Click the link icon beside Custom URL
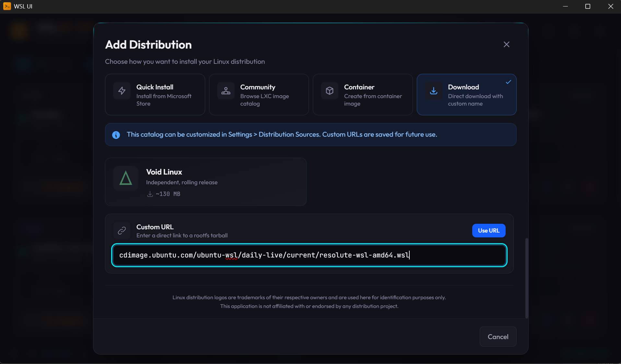 122,231
